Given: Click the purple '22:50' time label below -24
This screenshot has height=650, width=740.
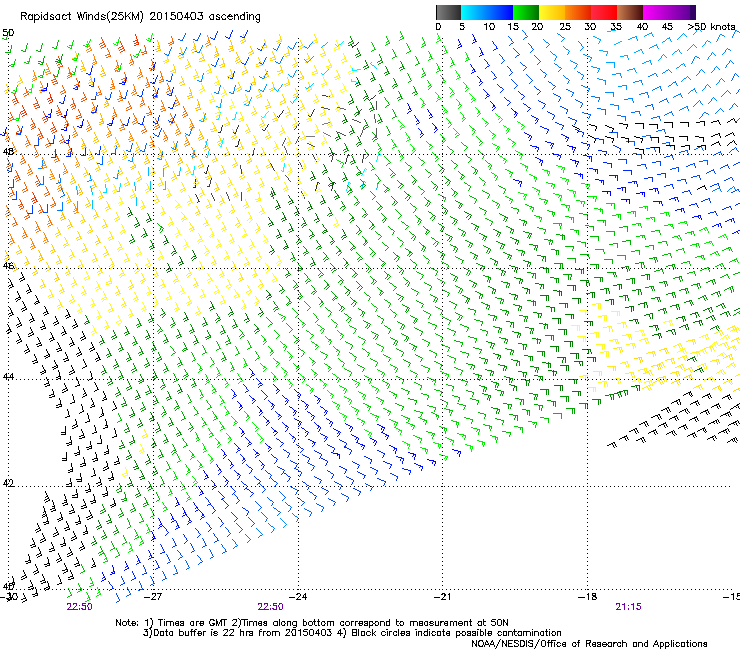Looking at the screenshot, I should point(270,607).
